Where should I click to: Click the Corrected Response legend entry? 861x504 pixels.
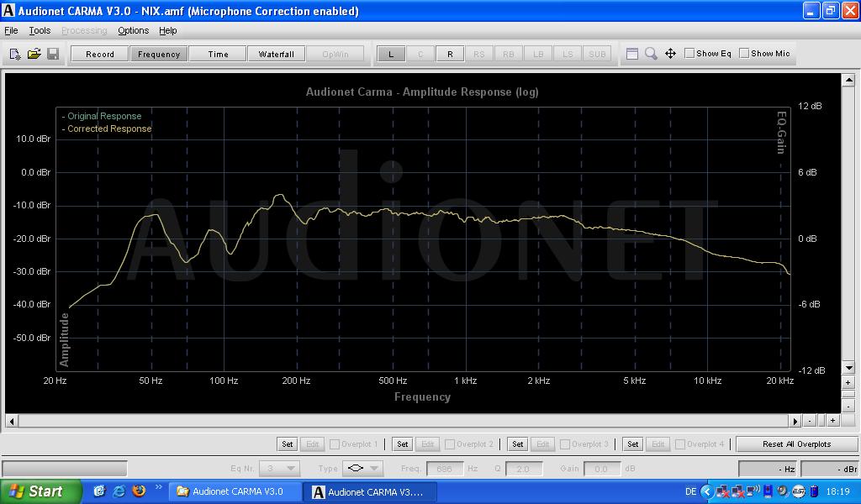(107, 129)
